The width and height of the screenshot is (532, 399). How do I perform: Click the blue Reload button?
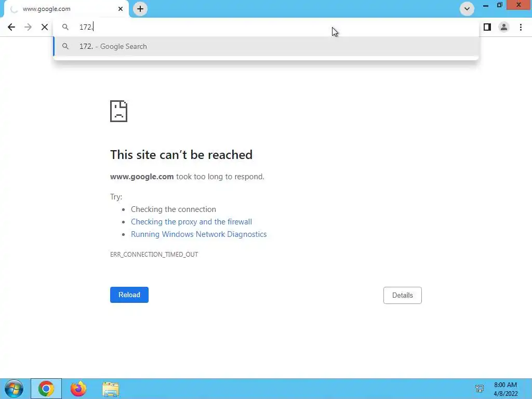click(129, 295)
